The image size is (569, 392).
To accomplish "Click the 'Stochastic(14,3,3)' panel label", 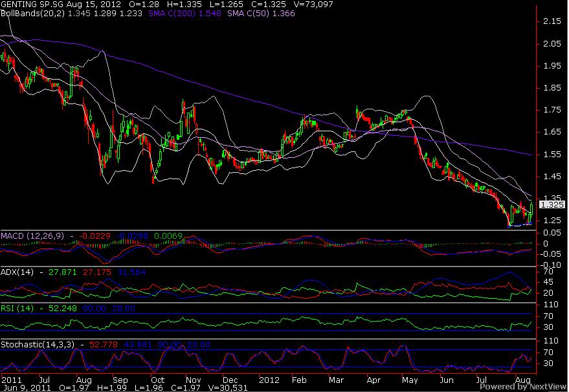I will 38,345.
